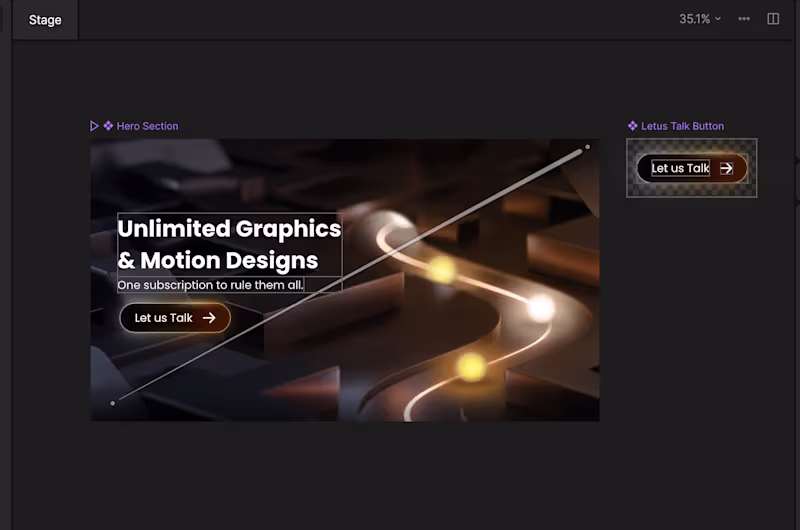Select 'Let us Talk' text in component preview
Viewport: 800px width, 530px height.
(680, 168)
